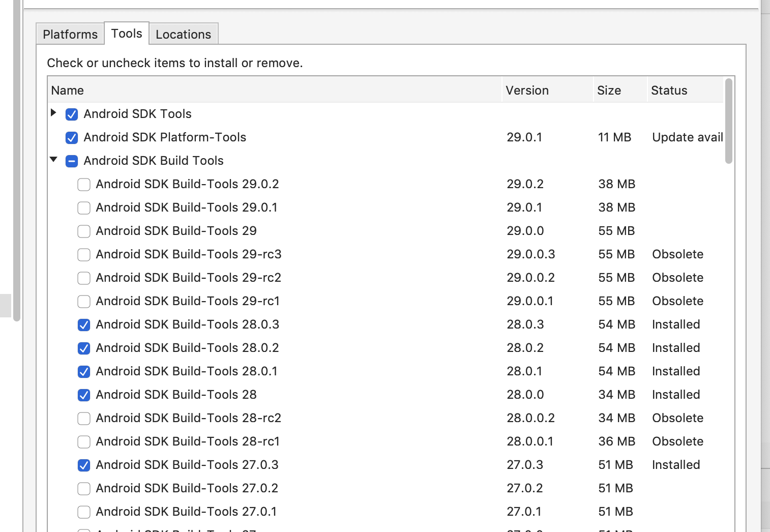Disable Android SDK Build-Tools 27.0.3
This screenshot has width=770, height=532.
click(x=83, y=465)
